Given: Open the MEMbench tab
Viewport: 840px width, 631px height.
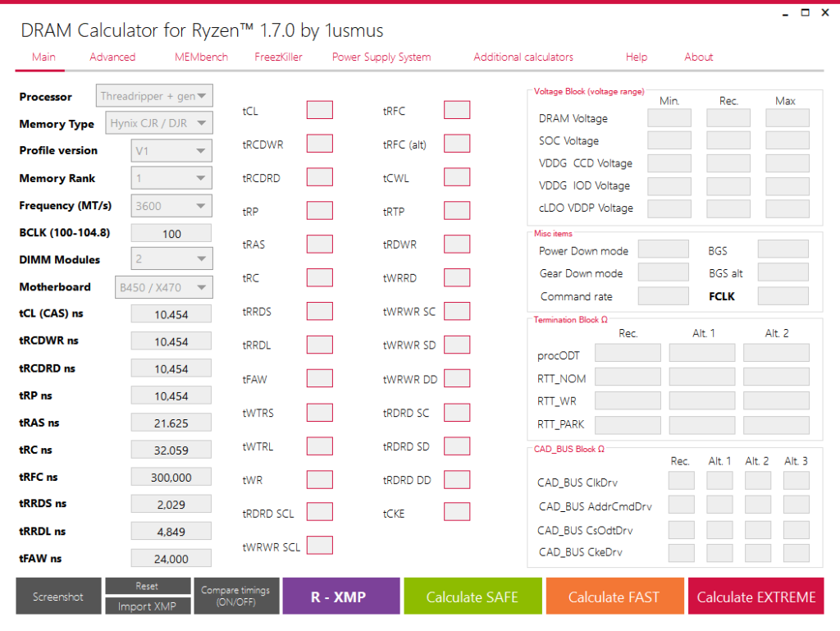Looking at the screenshot, I should click(201, 57).
